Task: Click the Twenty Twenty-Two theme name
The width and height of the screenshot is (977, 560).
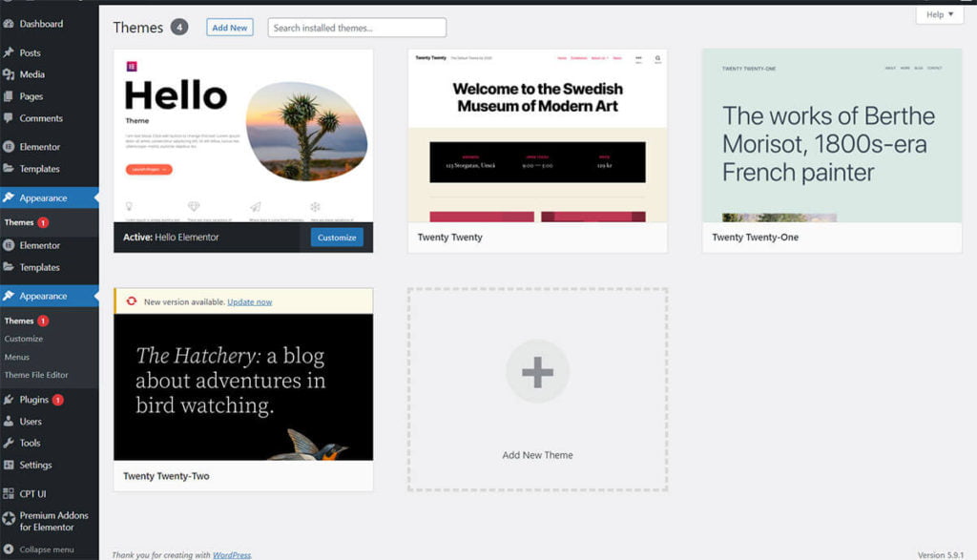Action: 166,476
